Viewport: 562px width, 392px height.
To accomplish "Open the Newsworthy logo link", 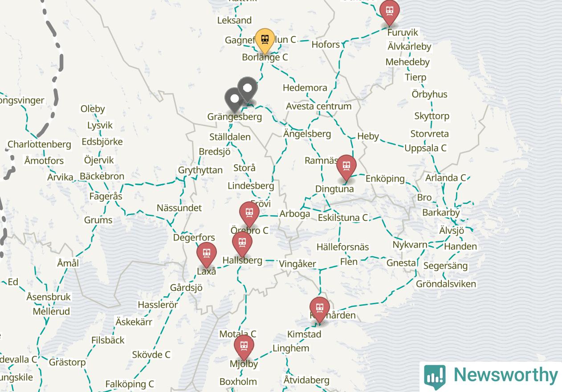I will click(491, 376).
